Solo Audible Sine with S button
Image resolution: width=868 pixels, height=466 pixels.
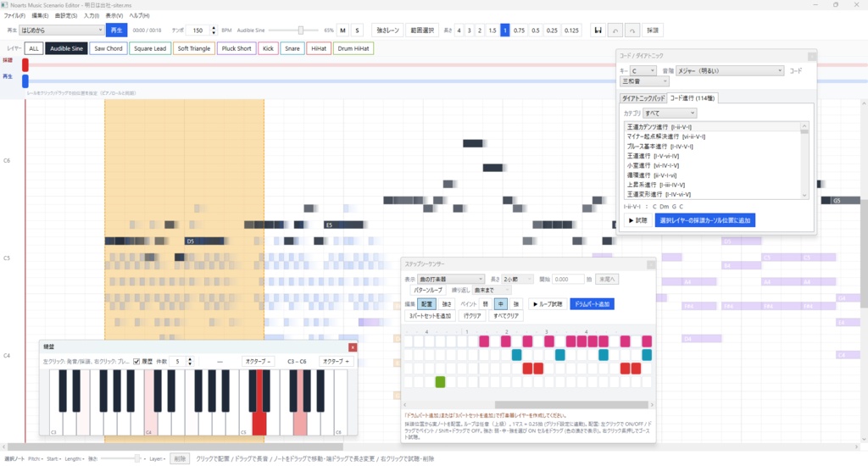(357, 31)
